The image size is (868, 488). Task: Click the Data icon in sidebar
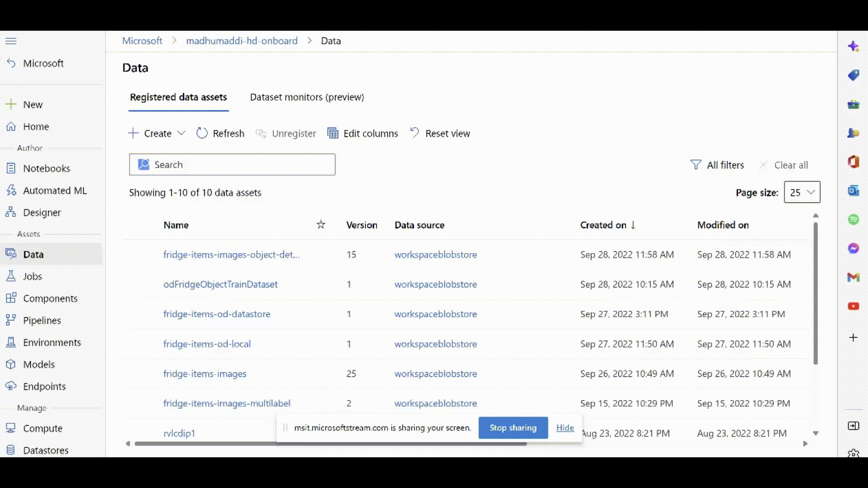point(11,254)
